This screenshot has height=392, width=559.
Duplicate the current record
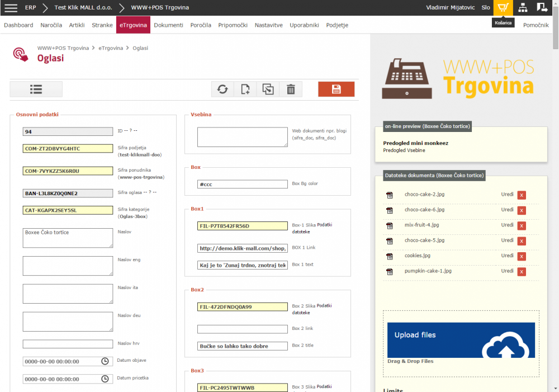[268, 89]
